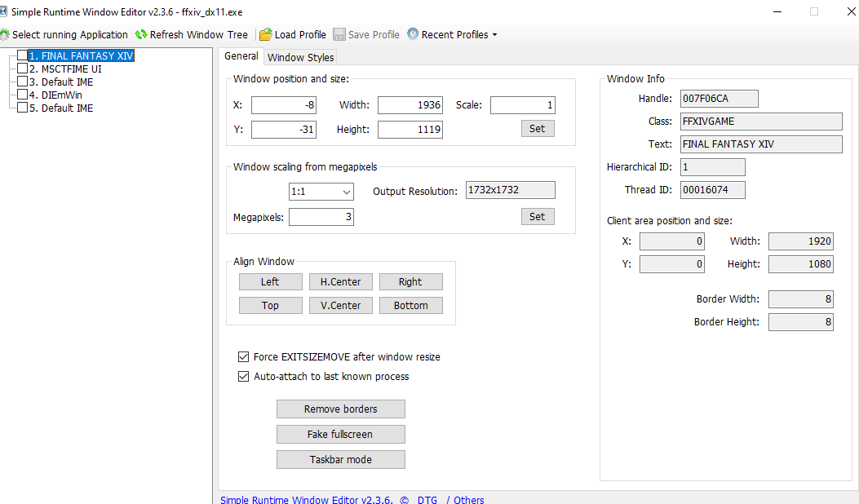
Task: Click the V.Center align button
Action: 341,305
